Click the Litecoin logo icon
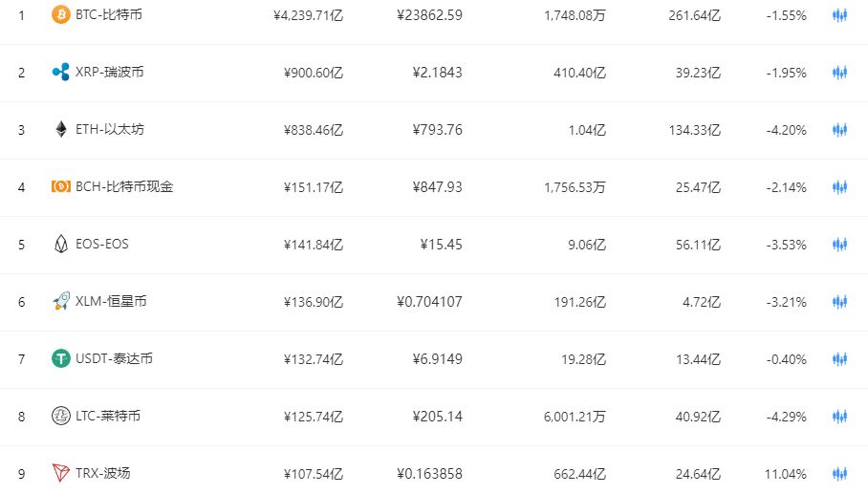 click(x=60, y=417)
